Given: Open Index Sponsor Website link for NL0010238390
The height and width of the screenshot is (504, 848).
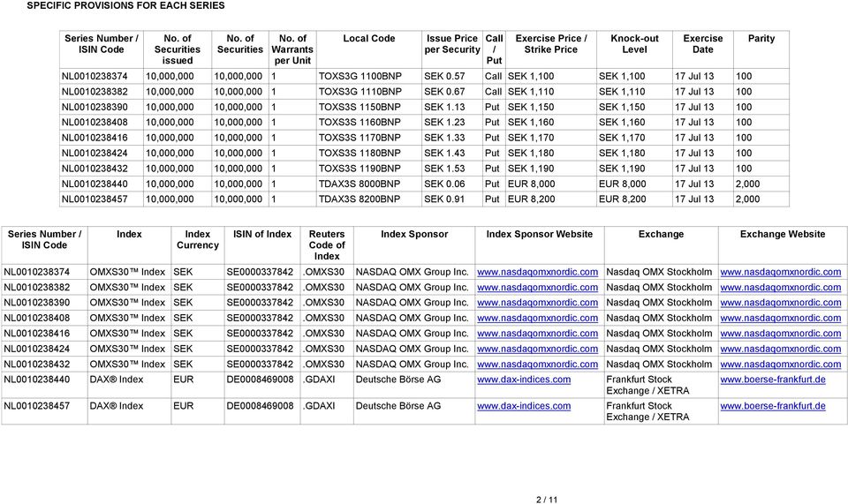Looking at the screenshot, I should click(x=538, y=303).
